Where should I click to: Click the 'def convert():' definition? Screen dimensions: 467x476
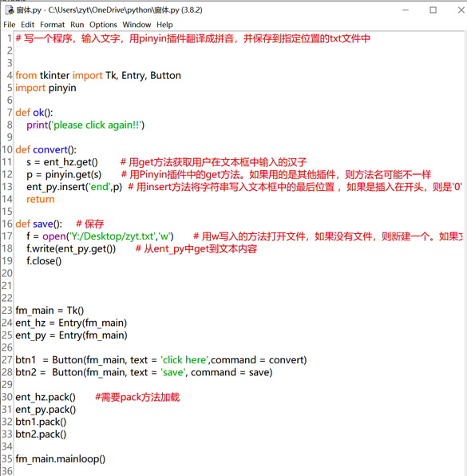[x=46, y=149]
